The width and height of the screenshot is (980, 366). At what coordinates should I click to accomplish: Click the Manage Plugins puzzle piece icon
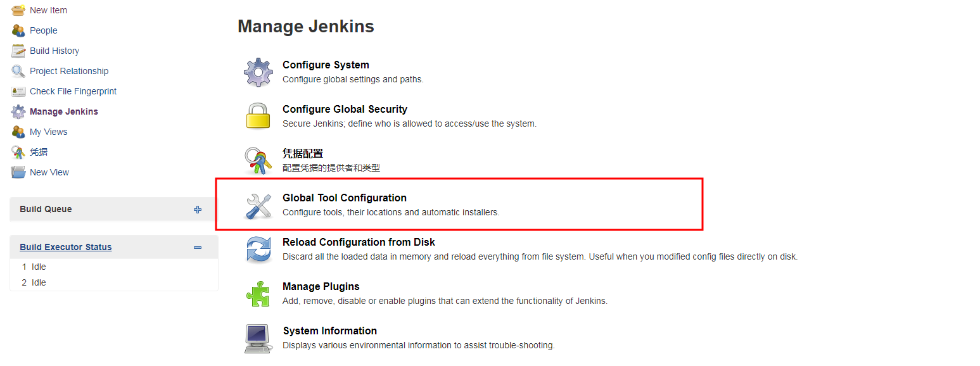(x=258, y=294)
